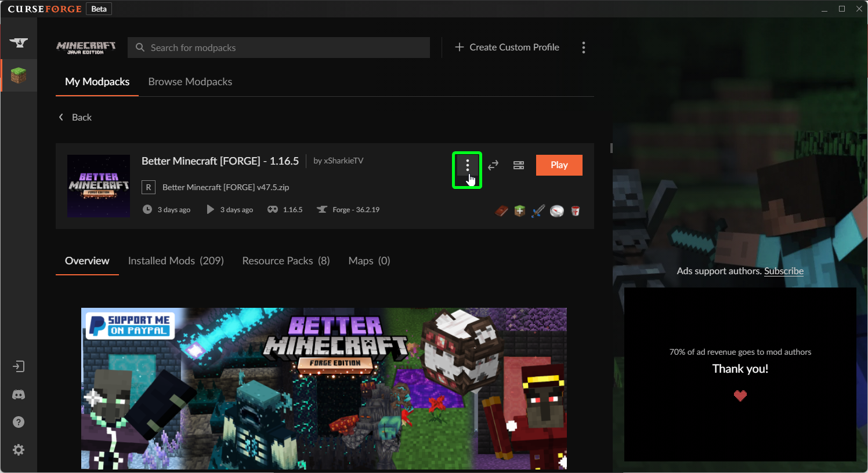868x473 pixels.
Task: Click the Discord icon in sidebar
Action: pos(19,395)
